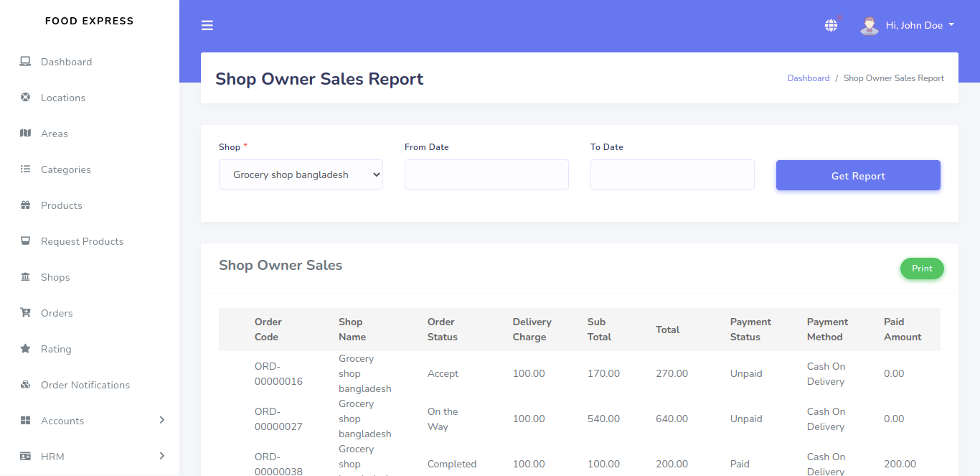Click the 170.00 sub total value

point(603,373)
